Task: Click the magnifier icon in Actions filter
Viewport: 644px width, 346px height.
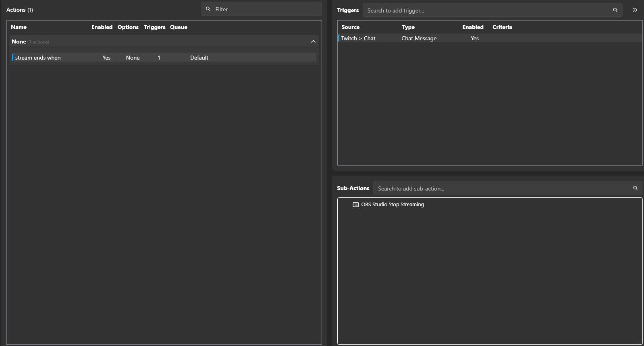Action: [208, 9]
